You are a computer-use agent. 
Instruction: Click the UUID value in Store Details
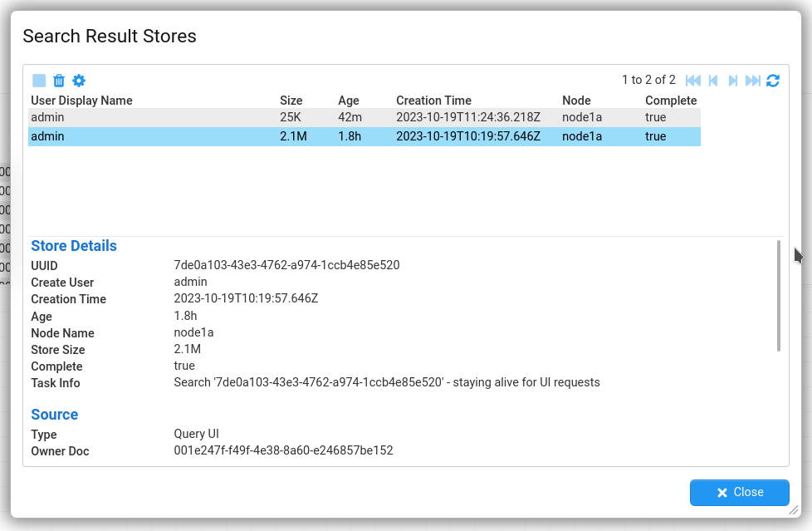tap(286, 266)
